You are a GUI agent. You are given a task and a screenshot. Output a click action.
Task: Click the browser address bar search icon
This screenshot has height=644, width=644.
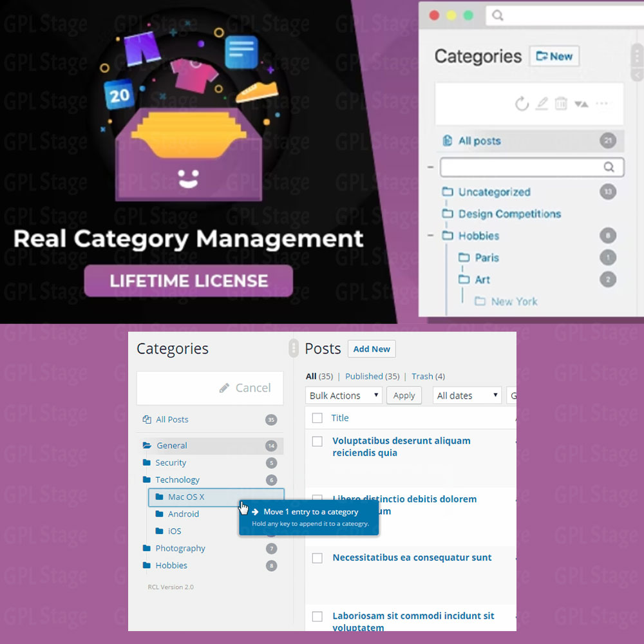coord(497,15)
